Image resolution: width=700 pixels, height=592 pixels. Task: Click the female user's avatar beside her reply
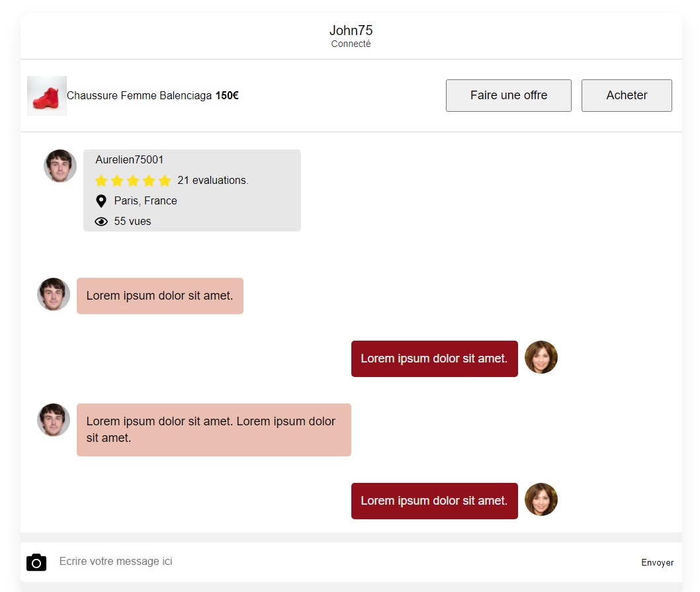point(541,357)
